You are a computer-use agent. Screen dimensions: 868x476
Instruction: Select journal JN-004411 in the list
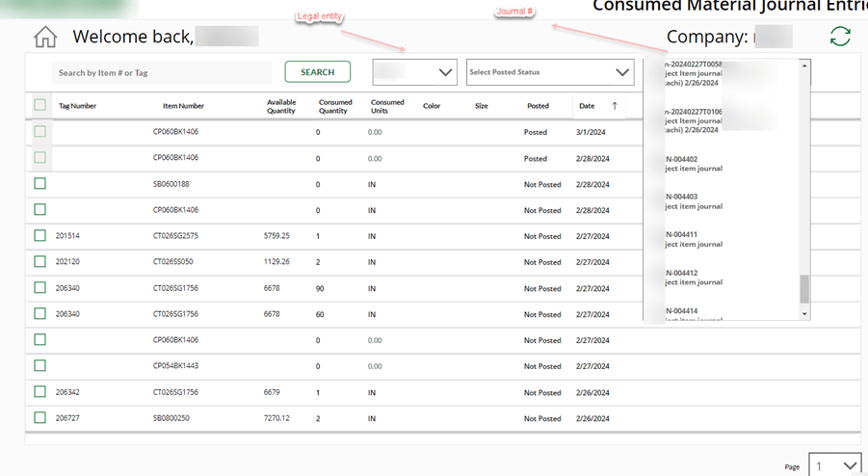pyautogui.click(x=694, y=239)
